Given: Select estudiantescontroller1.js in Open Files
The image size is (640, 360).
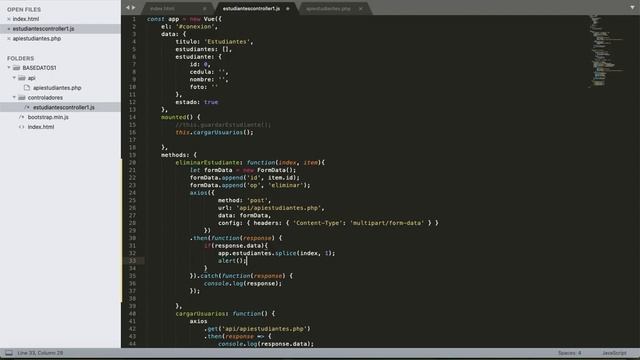Looking at the screenshot, I should (43, 29).
